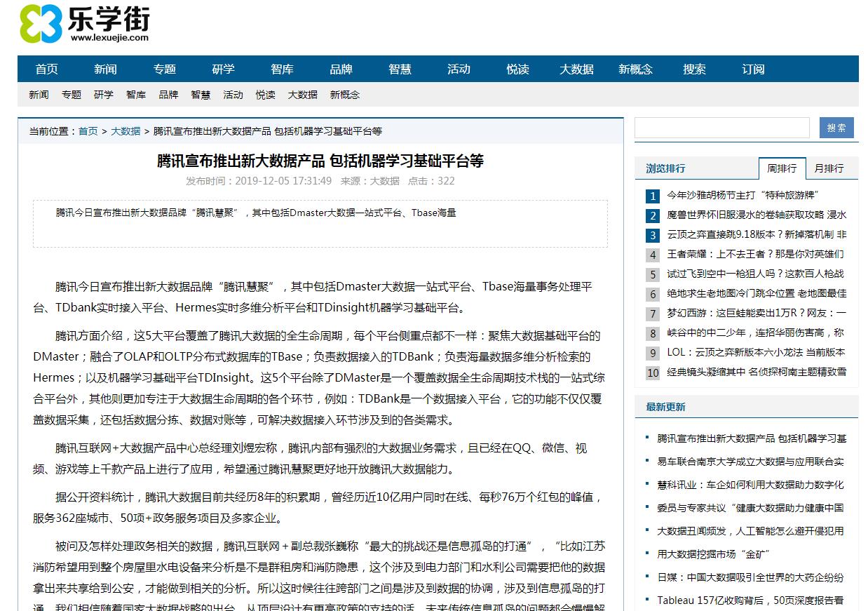Click the source label 来源：大数据

click(x=370, y=181)
